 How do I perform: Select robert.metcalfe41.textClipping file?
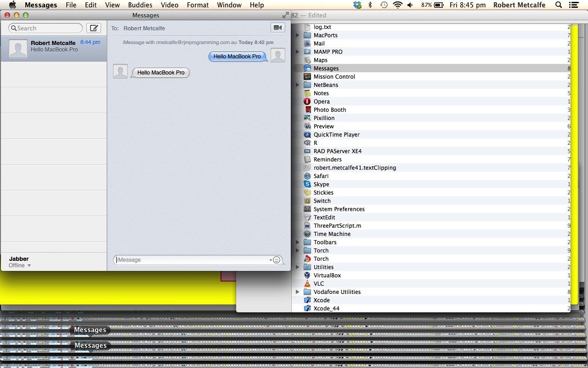tap(355, 167)
